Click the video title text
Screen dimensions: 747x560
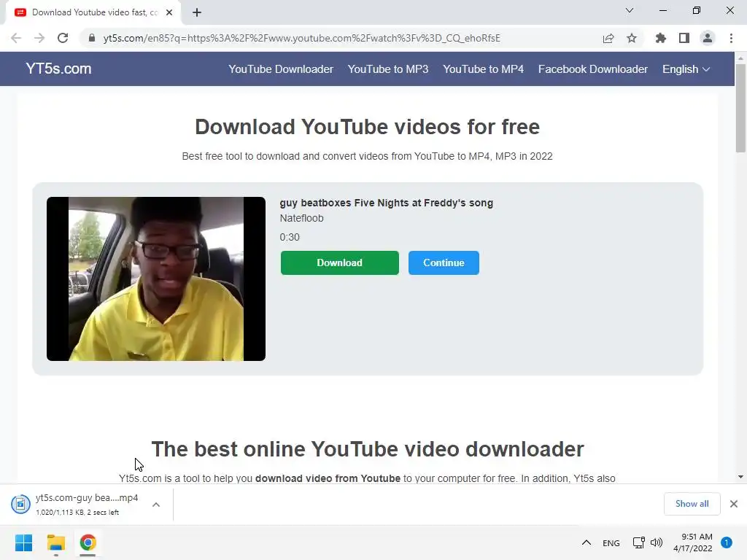(x=387, y=203)
